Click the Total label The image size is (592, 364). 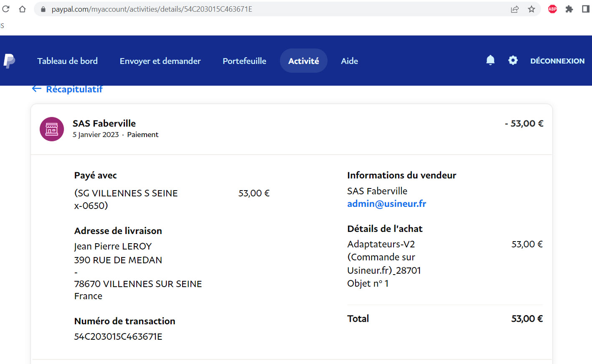click(358, 319)
